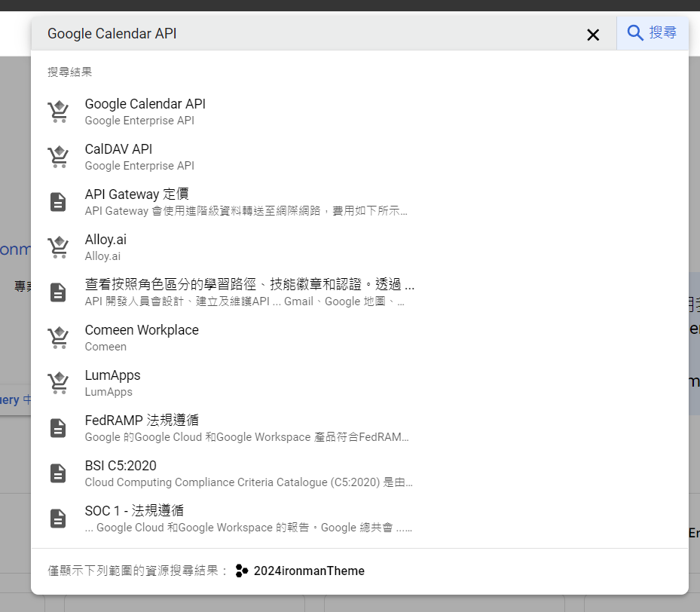Click Google Enterprise API subtitle under CalDAV API
This screenshot has width=700, height=612.
pos(139,166)
